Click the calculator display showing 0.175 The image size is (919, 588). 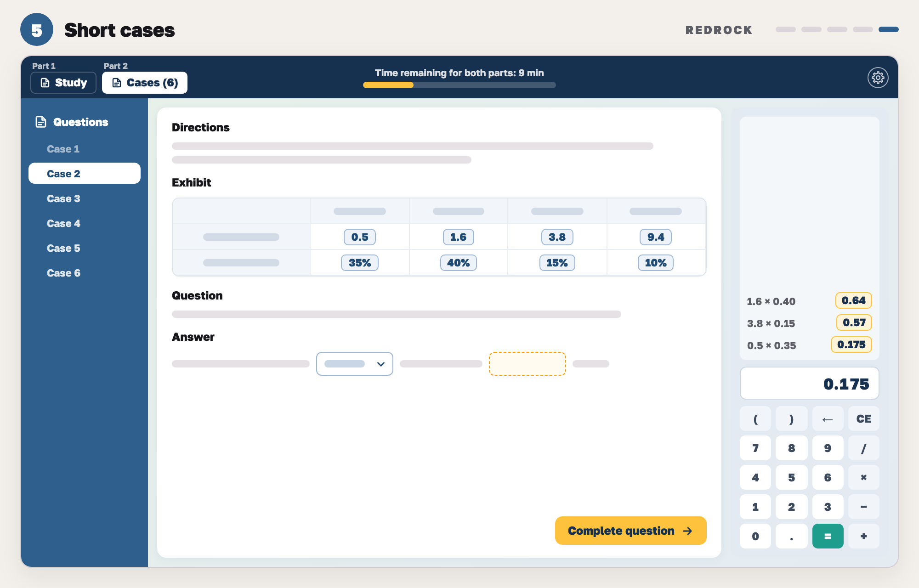(x=809, y=384)
